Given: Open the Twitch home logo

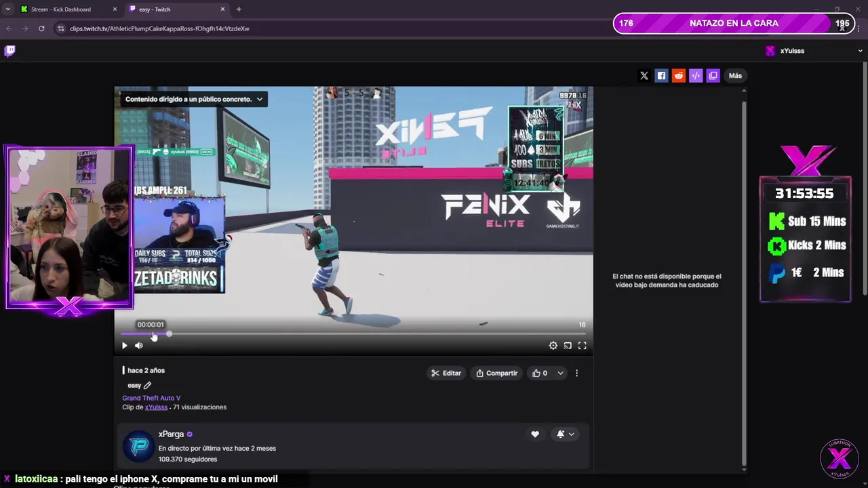Looking at the screenshot, I should [x=10, y=51].
